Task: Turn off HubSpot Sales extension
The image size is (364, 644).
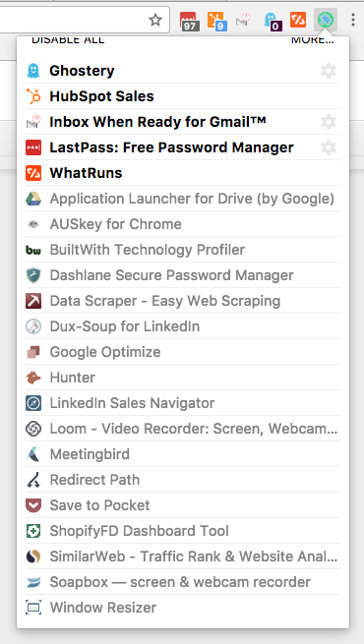Action: [x=183, y=96]
